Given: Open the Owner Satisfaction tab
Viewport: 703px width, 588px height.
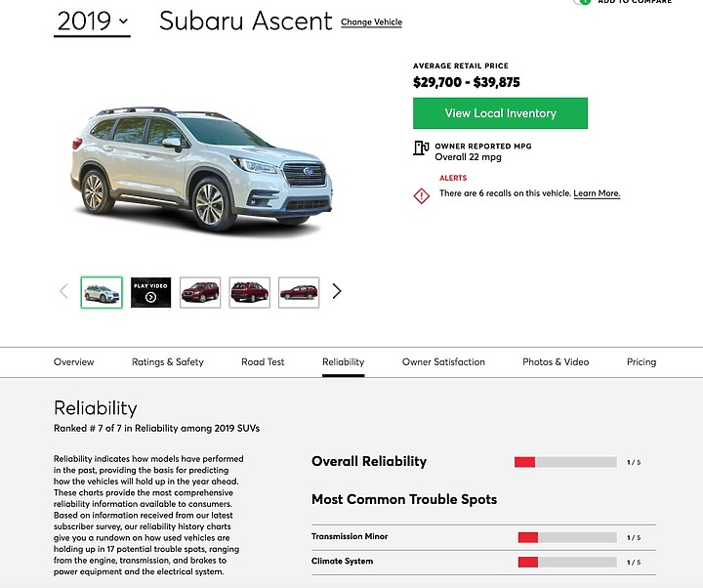Looking at the screenshot, I should click(443, 361).
